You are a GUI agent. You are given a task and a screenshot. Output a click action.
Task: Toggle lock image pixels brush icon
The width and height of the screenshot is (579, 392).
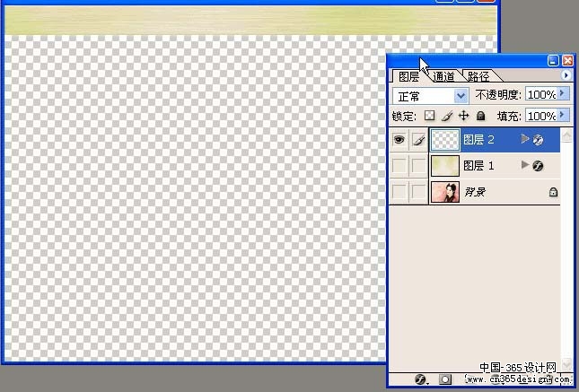click(x=446, y=116)
